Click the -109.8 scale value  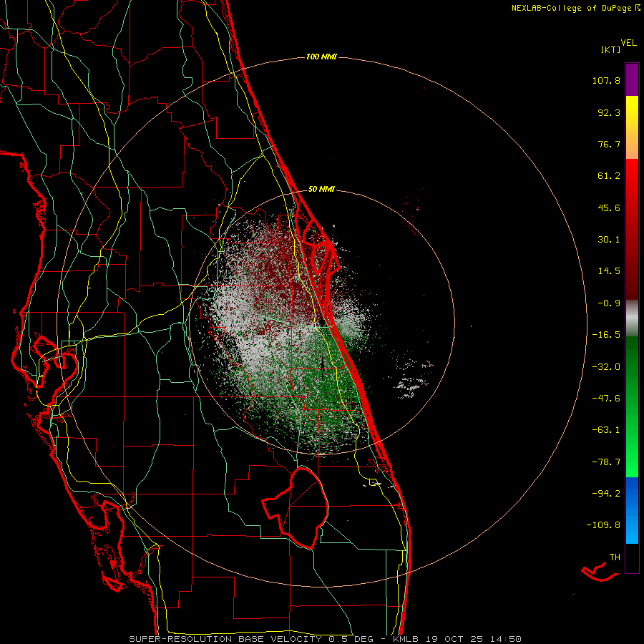[x=603, y=525]
